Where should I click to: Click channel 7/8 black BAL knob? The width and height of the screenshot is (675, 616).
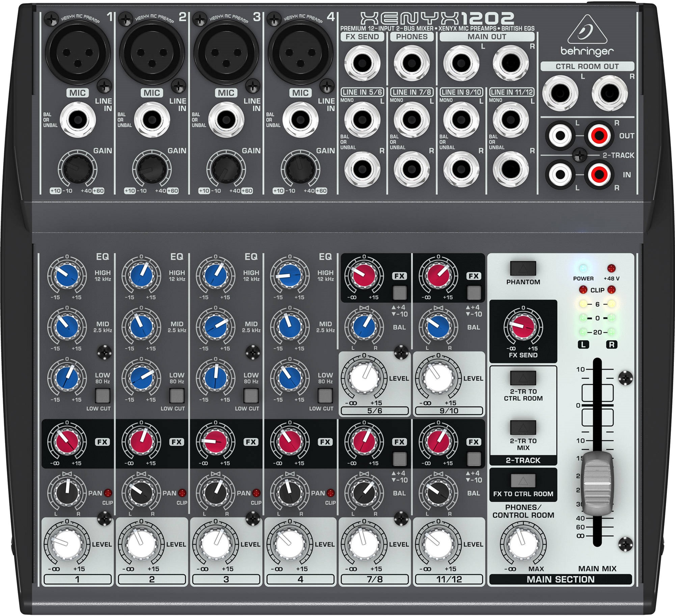364,493
